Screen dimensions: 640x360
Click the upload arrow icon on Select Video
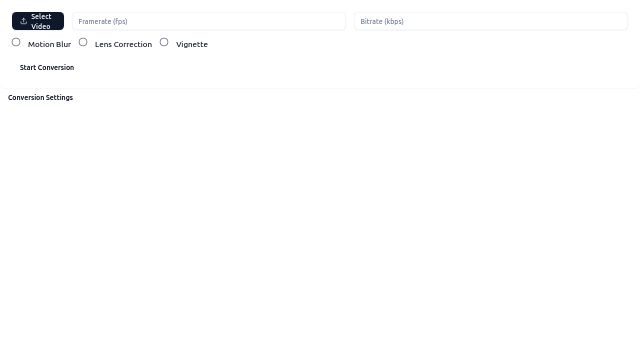(24, 21)
